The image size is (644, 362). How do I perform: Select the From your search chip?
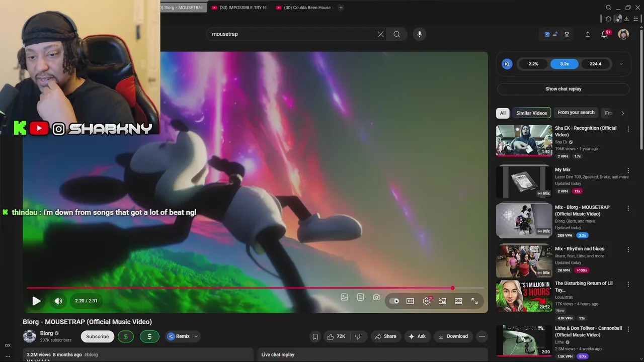tap(576, 113)
